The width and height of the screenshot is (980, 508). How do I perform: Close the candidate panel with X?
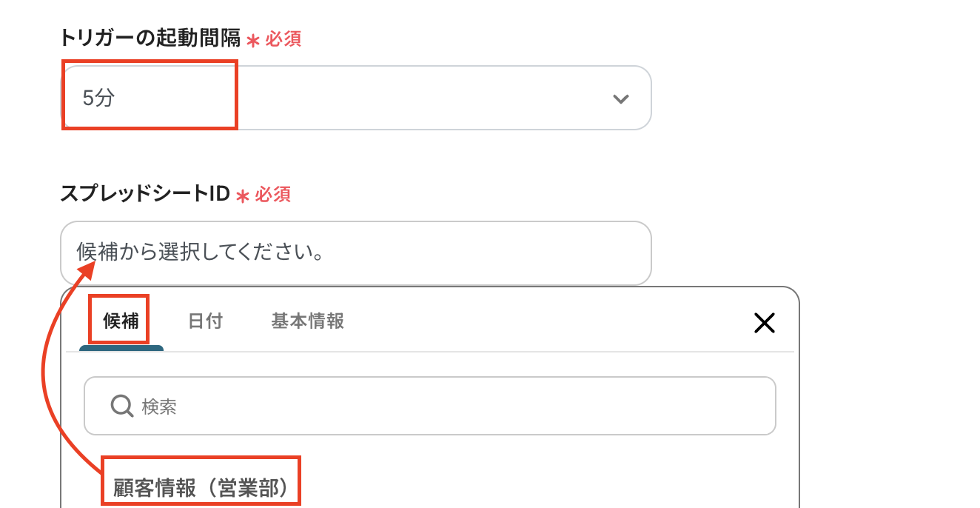click(764, 322)
